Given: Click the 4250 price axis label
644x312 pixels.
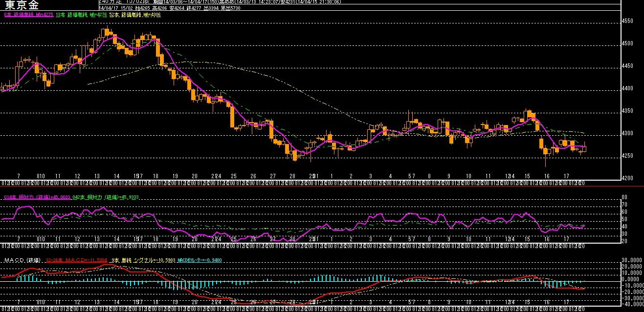Looking at the screenshot, I should [x=628, y=156].
